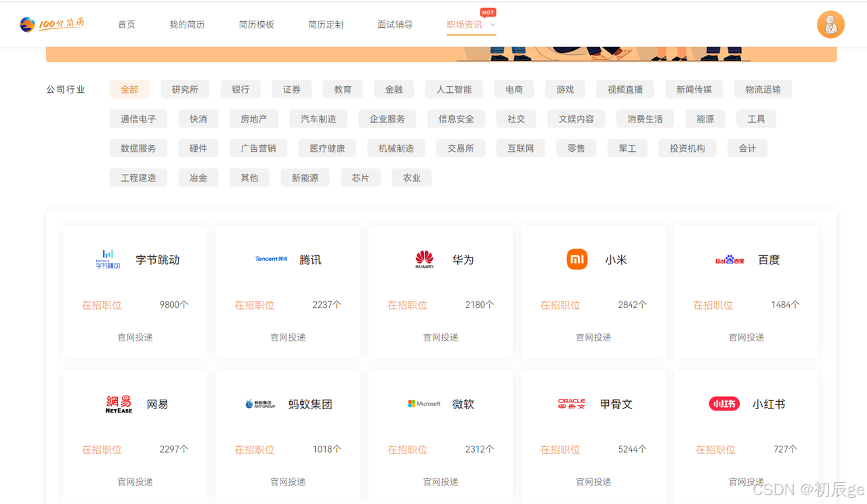Click the Ant Group logo
The width and height of the screenshot is (867, 504).
(260, 404)
